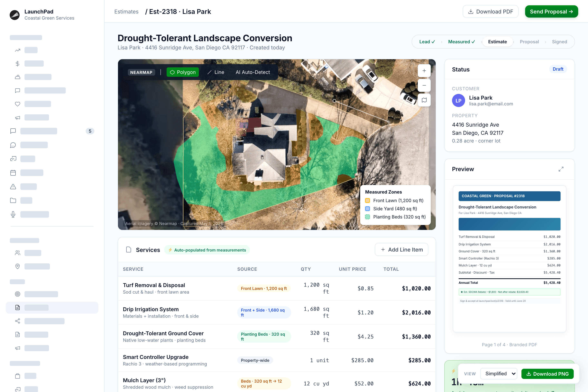Image resolution: width=588 pixels, height=392 pixels.
Task: Open the target bullseye sidebar icon
Action: pyautogui.click(x=18, y=294)
